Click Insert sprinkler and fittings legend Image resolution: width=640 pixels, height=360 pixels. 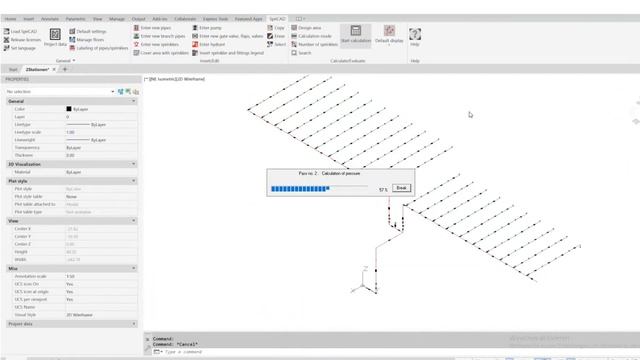(x=228, y=53)
